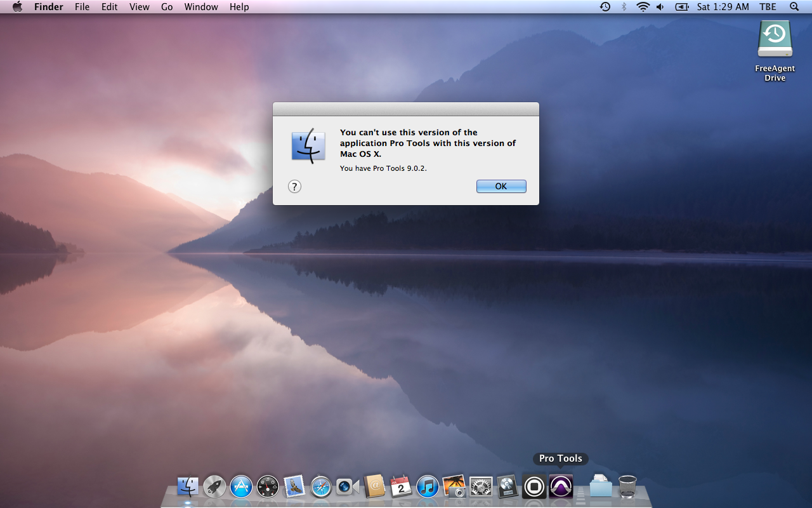The height and width of the screenshot is (508, 812).
Task: Click OK in the Pro Tools alert
Action: tap(501, 186)
